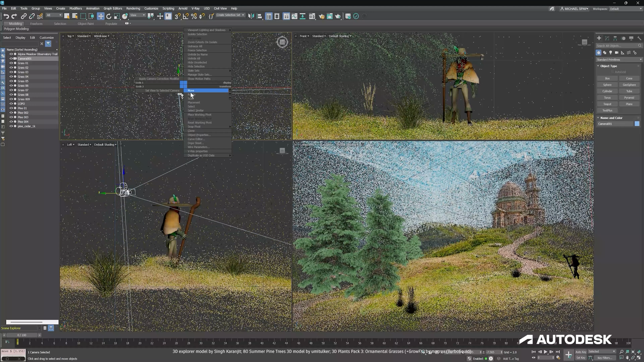Toggle the Percent Snap icon
644x362 pixels.
194,16
